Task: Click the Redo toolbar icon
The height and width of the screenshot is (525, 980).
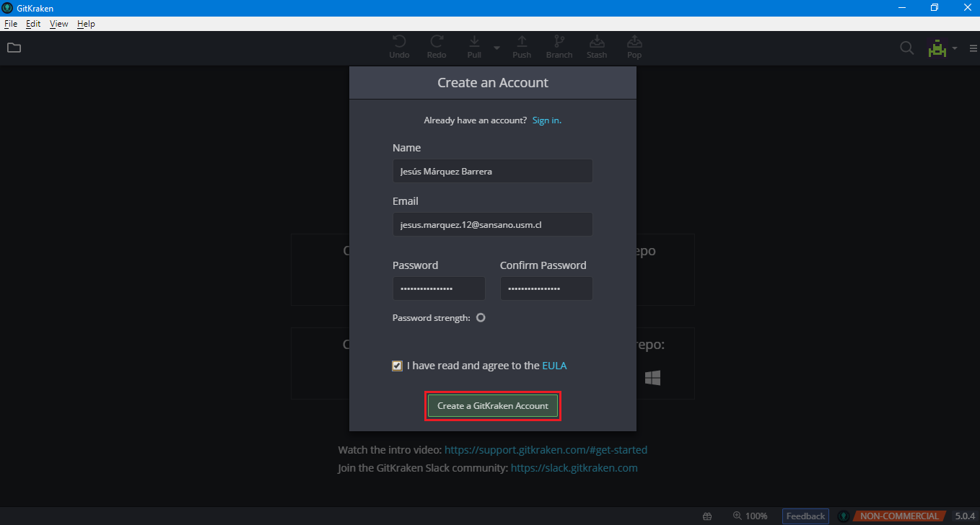Action: [437, 42]
